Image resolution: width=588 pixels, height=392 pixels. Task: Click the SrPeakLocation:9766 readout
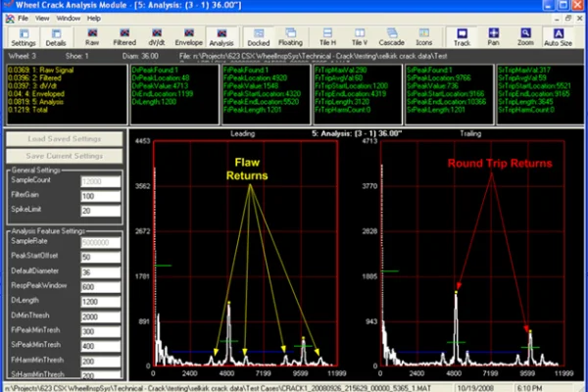pos(439,78)
